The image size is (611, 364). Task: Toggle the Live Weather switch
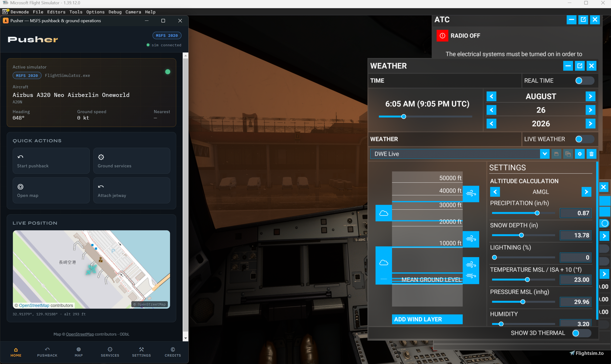pyautogui.click(x=584, y=139)
